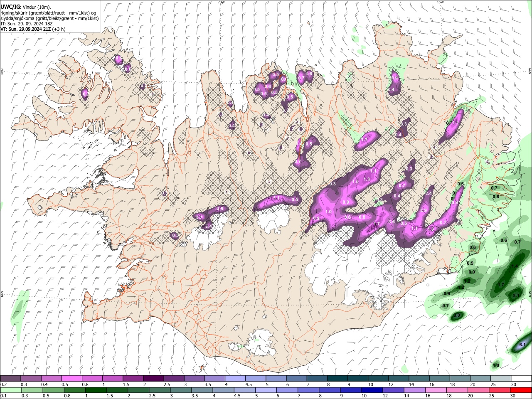Select the 'VT: Sun. 29.09.2024 21Z (+3 h)' line

[33, 30]
